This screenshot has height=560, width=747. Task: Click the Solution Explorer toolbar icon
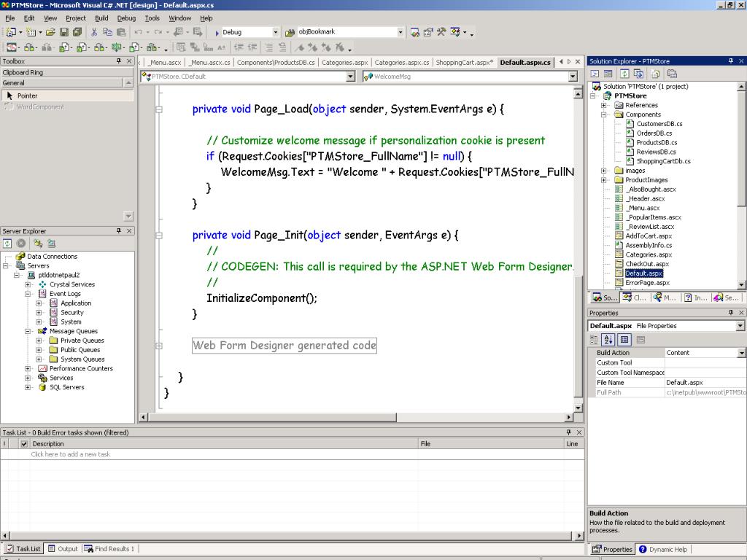point(414,32)
